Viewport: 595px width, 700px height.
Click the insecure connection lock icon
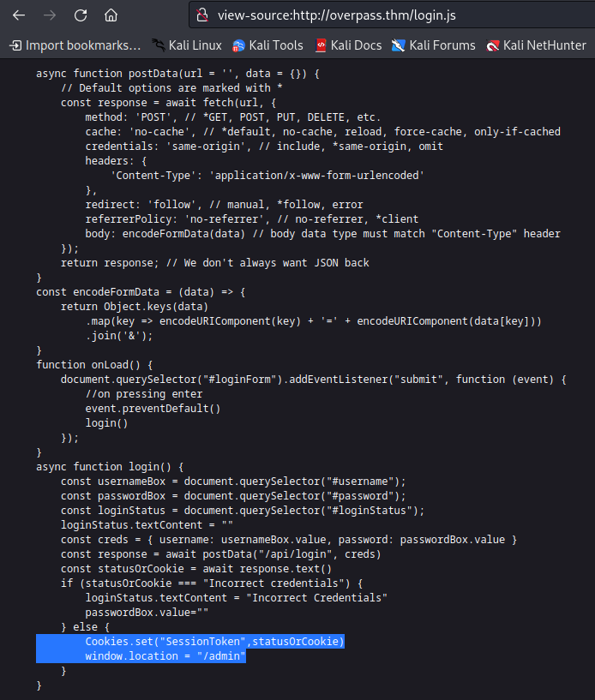click(202, 15)
